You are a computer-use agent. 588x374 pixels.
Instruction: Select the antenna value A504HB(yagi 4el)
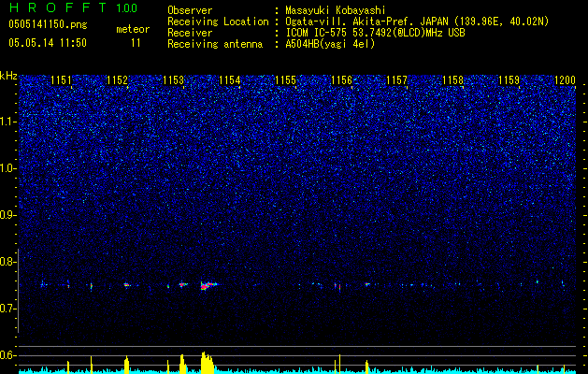point(330,44)
